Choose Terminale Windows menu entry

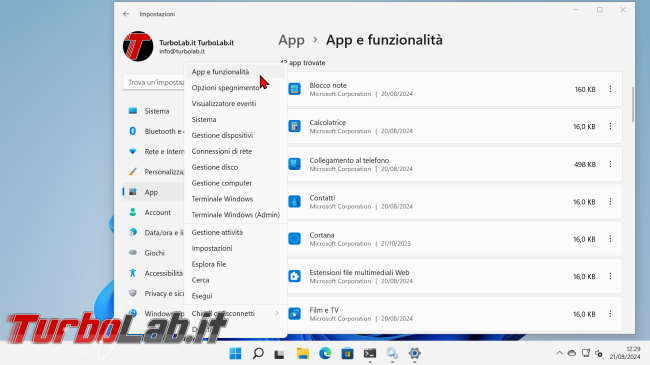tap(235, 199)
